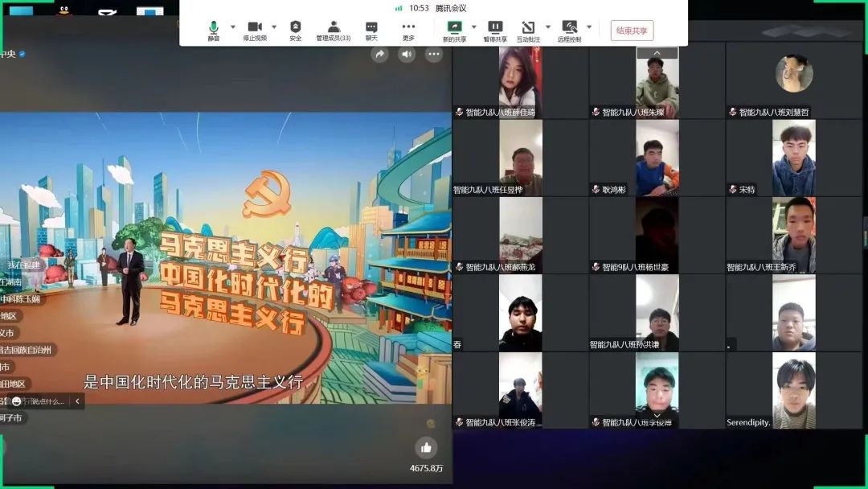Viewport: 868px width, 489px height.
Task: Open 远程控制 remote control
Action: click(569, 31)
